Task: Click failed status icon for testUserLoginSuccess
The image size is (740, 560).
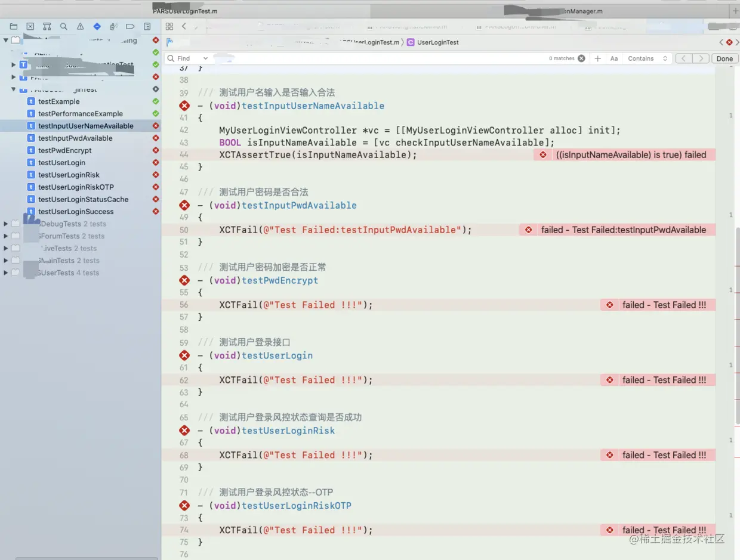Action: tap(156, 212)
